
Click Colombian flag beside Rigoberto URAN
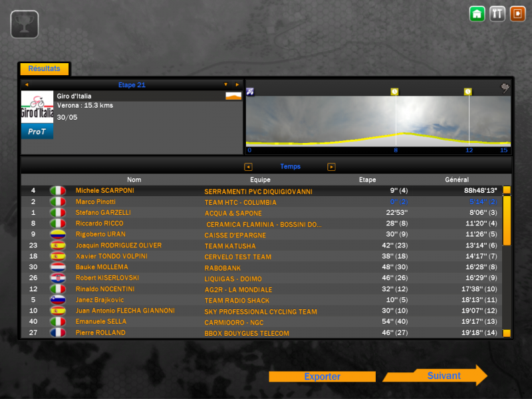58,235
